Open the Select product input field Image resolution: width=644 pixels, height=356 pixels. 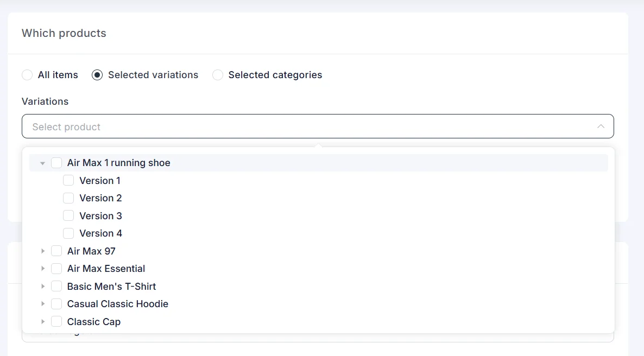(318, 126)
